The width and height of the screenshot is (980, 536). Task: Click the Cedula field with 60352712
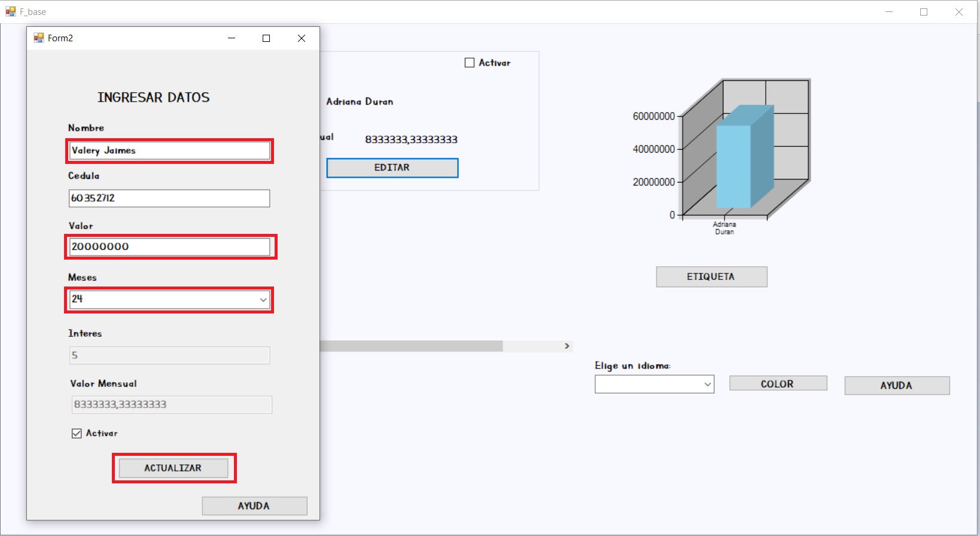point(169,199)
